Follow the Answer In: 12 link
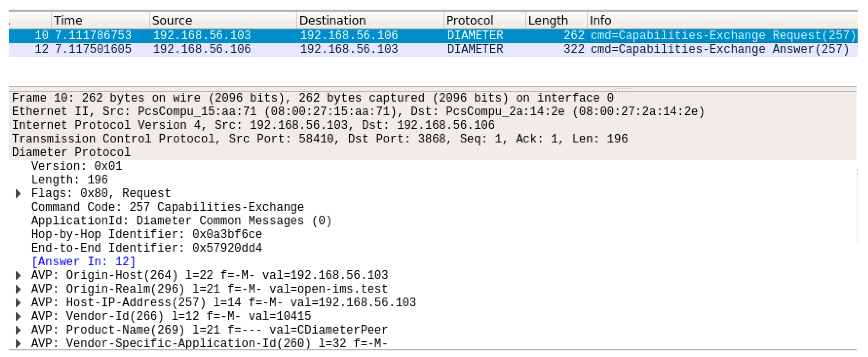Screen dimensions: 868x357 pos(83,262)
